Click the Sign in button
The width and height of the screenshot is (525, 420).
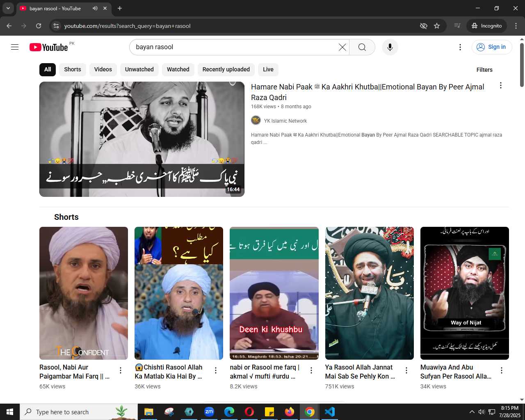(x=492, y=47)
